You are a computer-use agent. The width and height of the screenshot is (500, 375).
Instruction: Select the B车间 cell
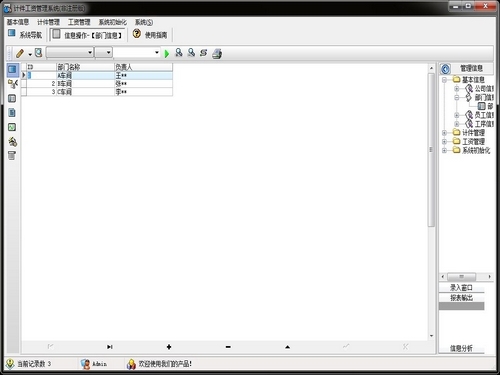pyautogui.click(x=85, y=84)
